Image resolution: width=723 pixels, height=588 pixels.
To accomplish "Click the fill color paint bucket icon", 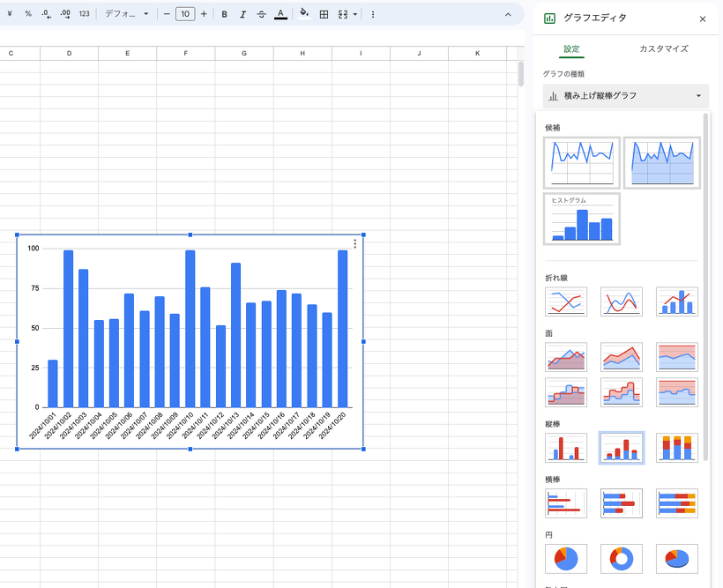I will [304, 14].
